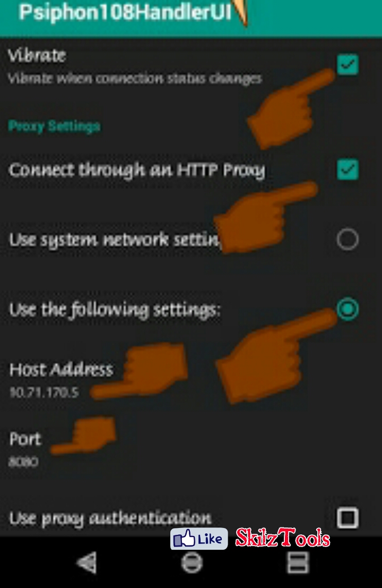
Task: Click the SkilzTools watermark logo
Action: point(283,538)
